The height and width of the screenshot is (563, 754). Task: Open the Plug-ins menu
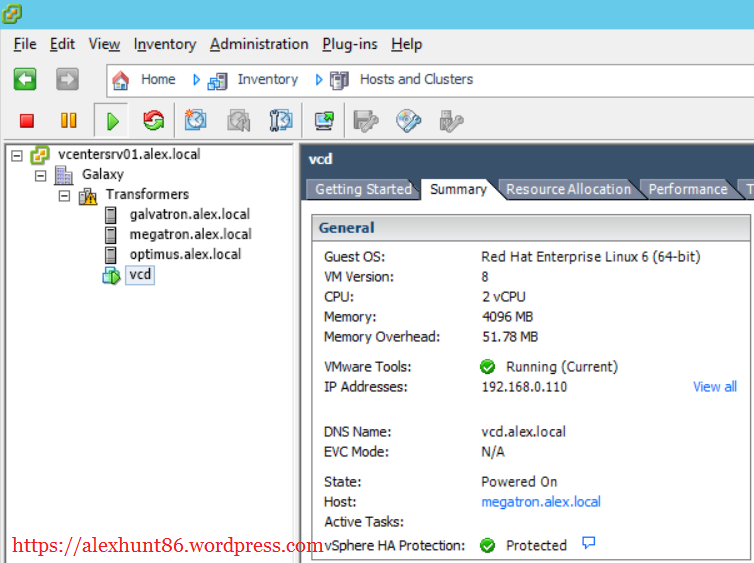pyautogui.click(x=350, y=44)
